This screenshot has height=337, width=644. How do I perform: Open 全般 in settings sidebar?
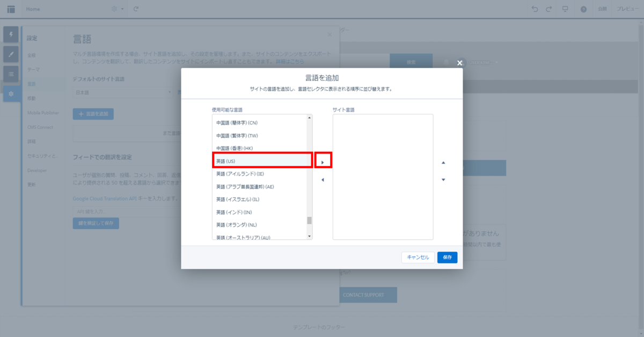point(31,55)
